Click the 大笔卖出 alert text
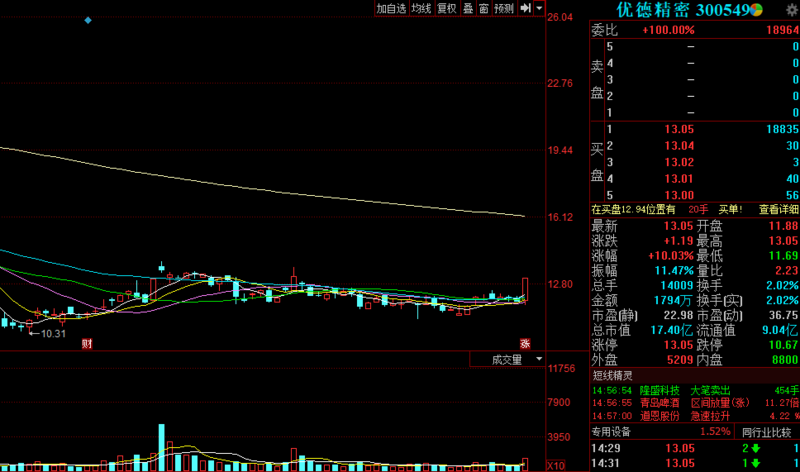 (710, 390)
